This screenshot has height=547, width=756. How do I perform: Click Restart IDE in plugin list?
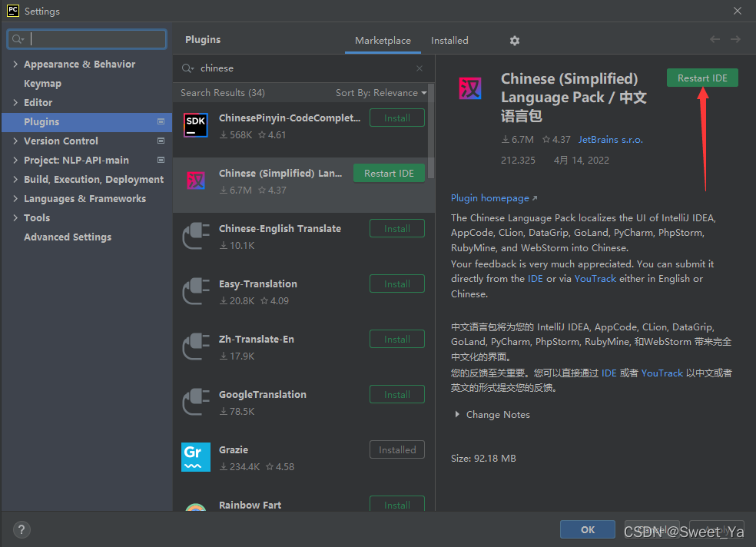pos(389,174)
